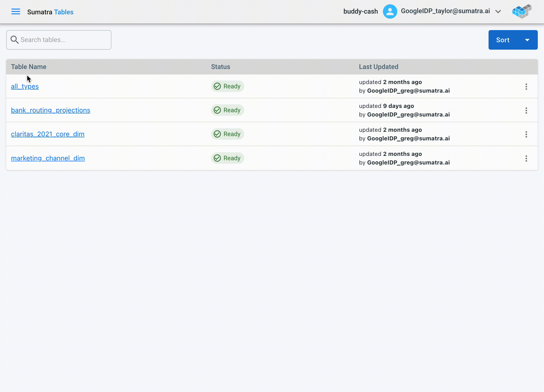
Task: Click the Sort button
Action: point(502,40)
